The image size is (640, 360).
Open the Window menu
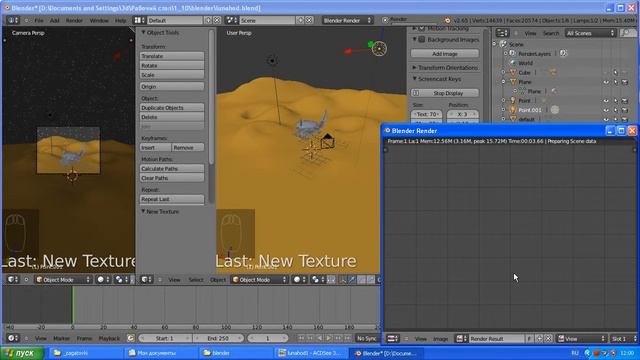tap(99, 20)
